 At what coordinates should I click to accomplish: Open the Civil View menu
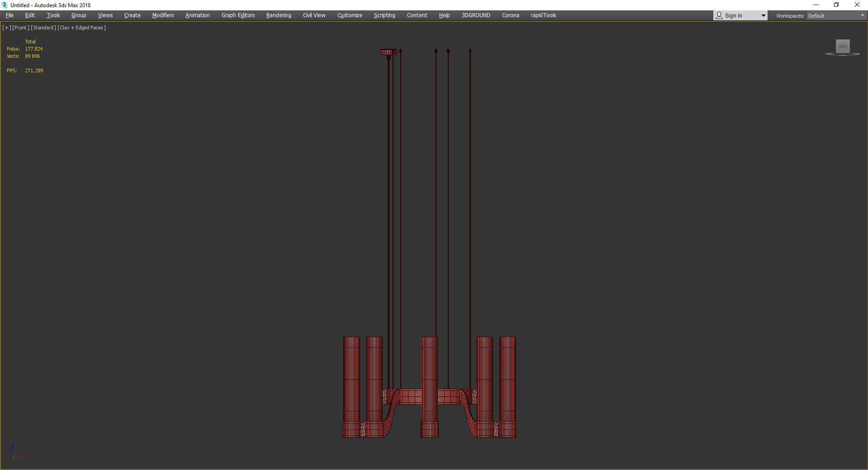[314, 15]
